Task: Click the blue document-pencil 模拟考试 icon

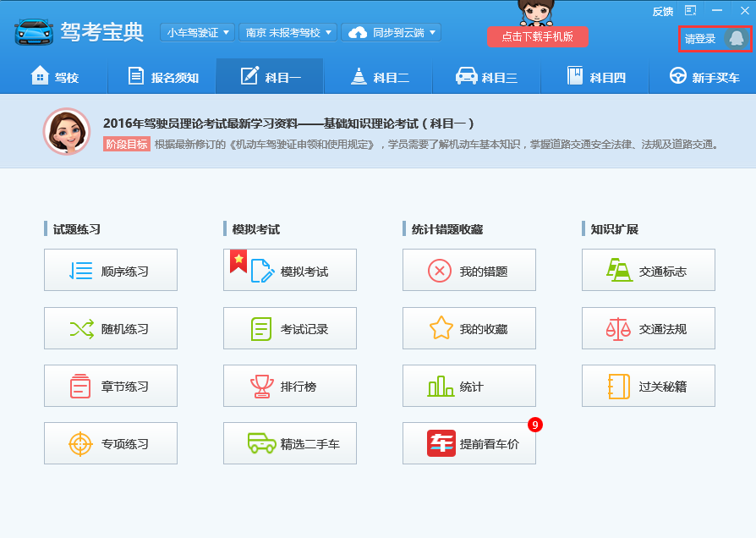Action: pyautogui.click(x=262, y=271)
